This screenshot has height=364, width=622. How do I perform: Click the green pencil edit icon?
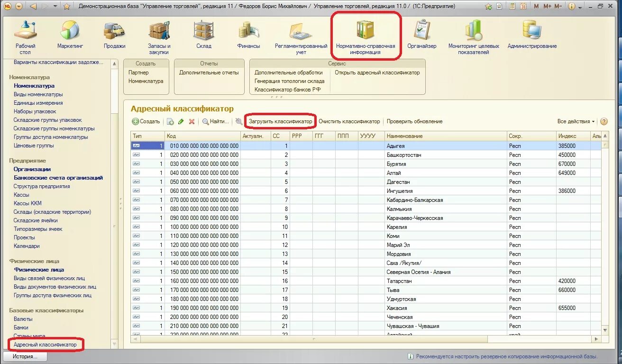click(181, 121)
